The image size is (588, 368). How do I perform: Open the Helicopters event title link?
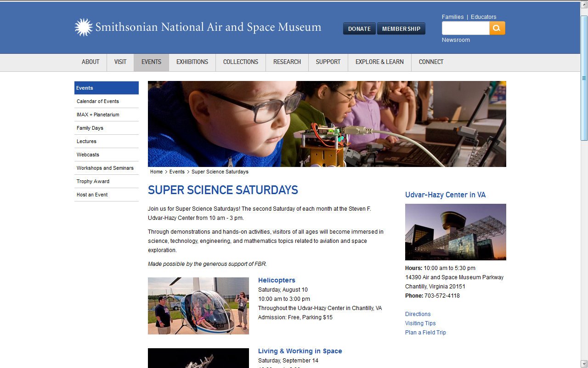coord(277,280)
